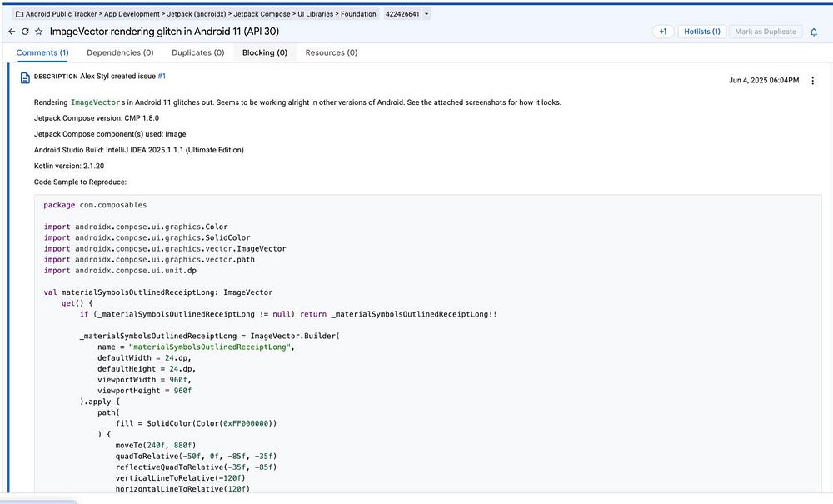Open Jetpack (androidx) breadcrumb
The image size is (833, 504).
point(197,14)
